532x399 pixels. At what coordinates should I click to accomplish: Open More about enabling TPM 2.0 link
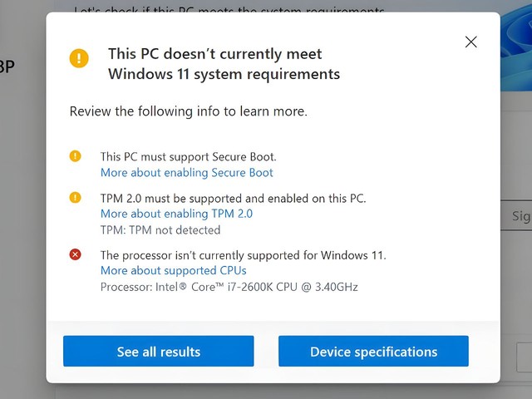pyautogui.click(x=176, y=214)
